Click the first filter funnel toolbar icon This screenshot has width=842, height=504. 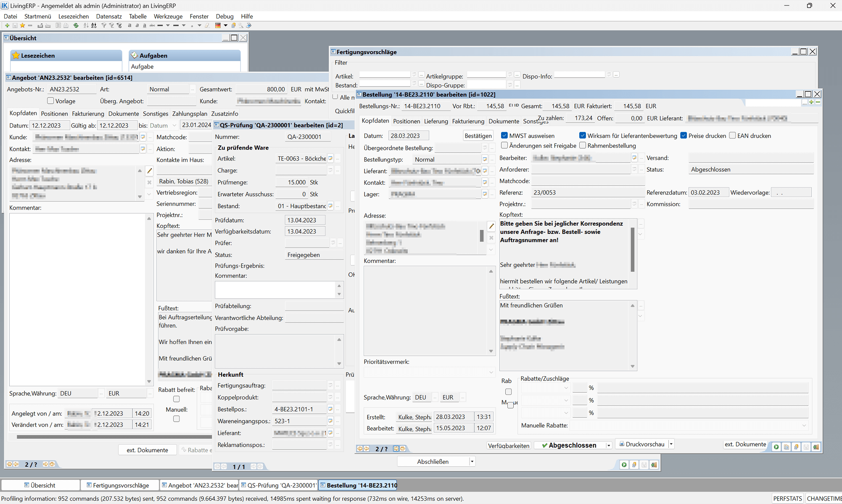point(104,26)
